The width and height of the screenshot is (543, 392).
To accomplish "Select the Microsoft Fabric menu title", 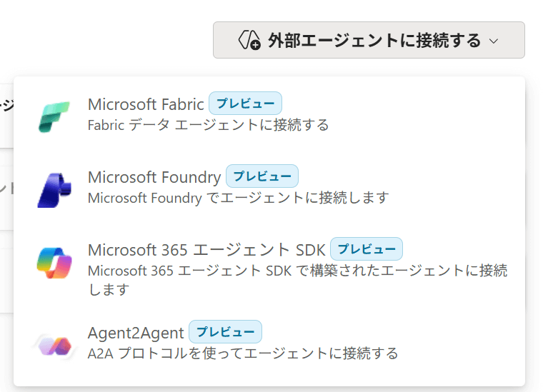I will (146, 104).
